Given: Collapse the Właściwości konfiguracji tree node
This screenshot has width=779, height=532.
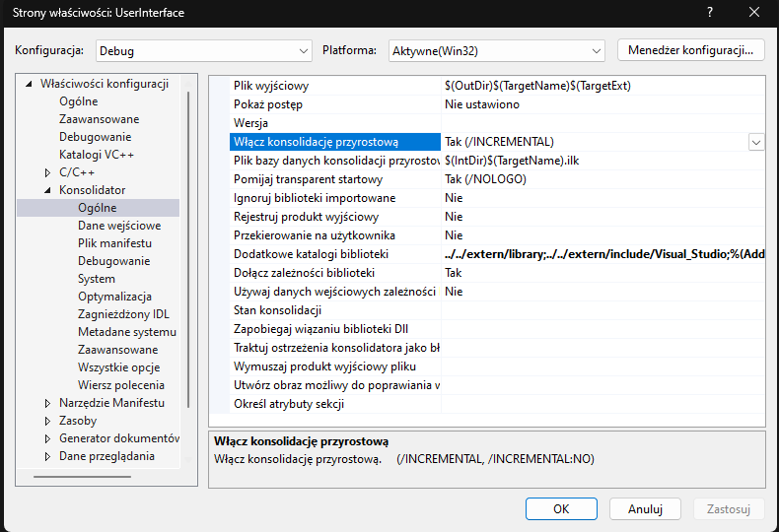Looking at the screenshot, I should (29, 84).
